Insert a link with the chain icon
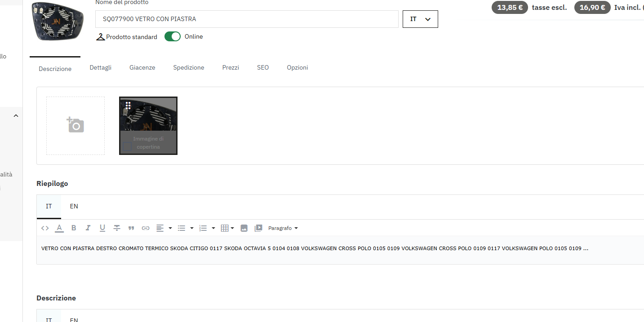This screenshot has height=322, width=644. [146, 228]
